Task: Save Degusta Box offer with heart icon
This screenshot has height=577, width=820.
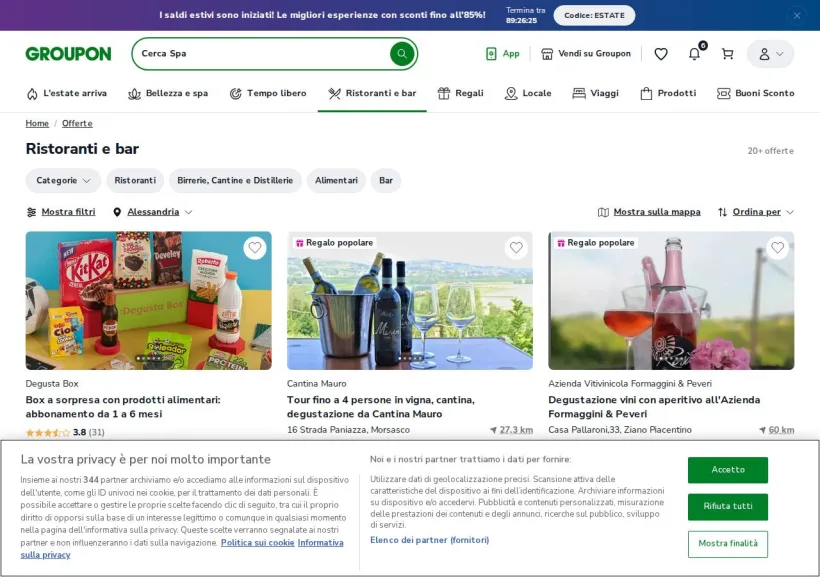Action: point(255,247)
